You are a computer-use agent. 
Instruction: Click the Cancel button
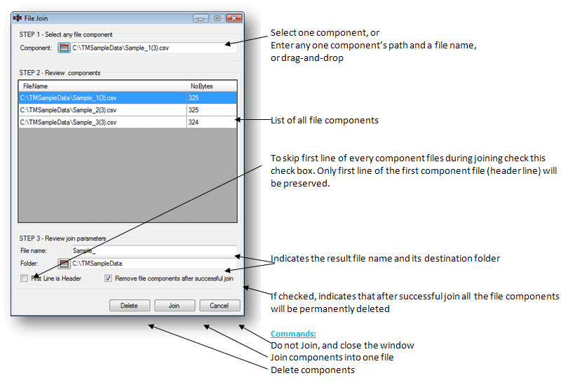click(x=219, y=306)
